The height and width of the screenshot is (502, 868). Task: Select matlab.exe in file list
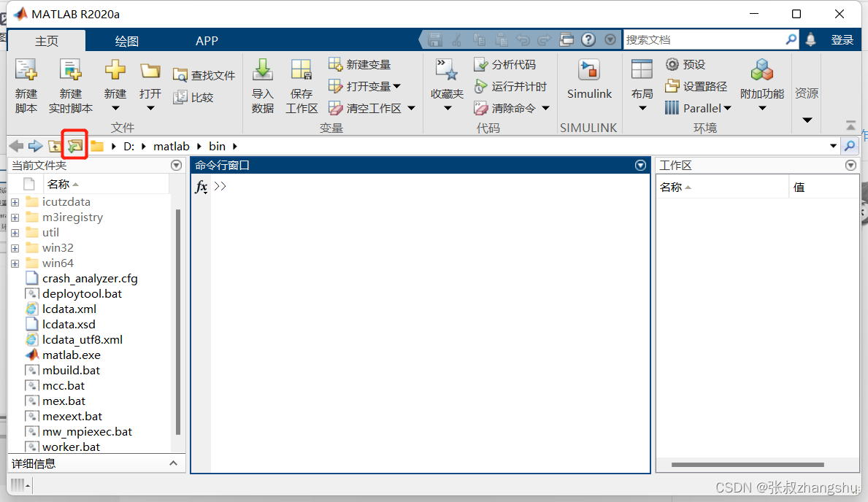click(x=72, y=355)
